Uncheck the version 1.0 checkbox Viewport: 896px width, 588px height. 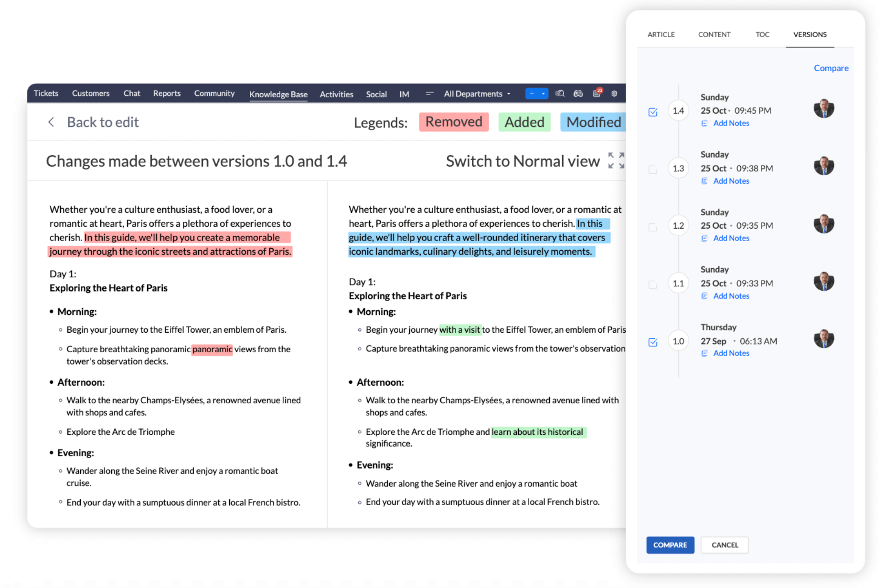(x=652, y=342)
